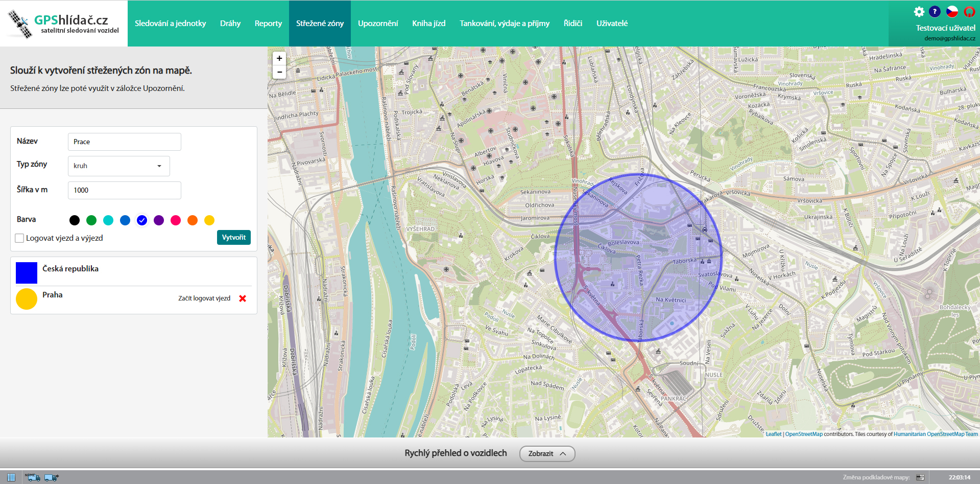Open settings gear icon in header
Screen dimensions: 980x484
(919, 12)
